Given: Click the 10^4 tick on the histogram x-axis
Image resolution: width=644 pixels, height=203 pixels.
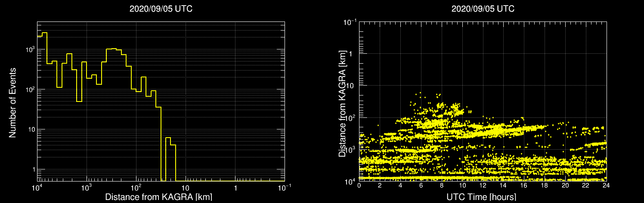Looking at the screenshot, I should 37,187.
